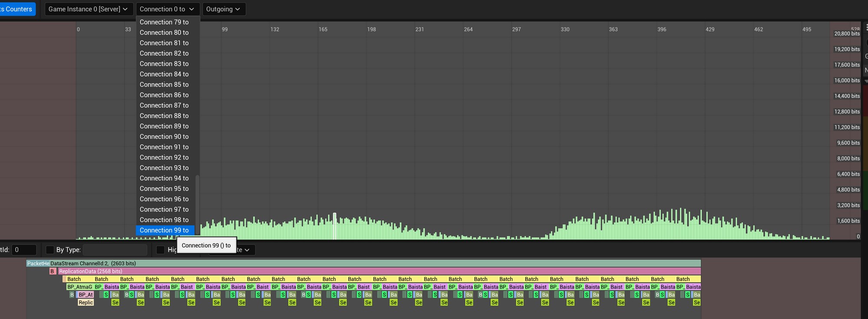Choose Connection 95 to list item
Screen dimensions: 868x319
tap(165, 189)
